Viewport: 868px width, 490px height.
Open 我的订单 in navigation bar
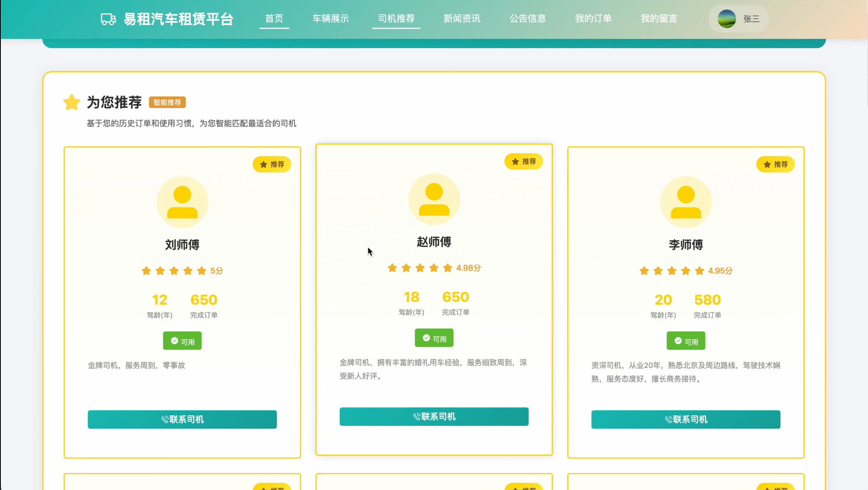point(593,19)
